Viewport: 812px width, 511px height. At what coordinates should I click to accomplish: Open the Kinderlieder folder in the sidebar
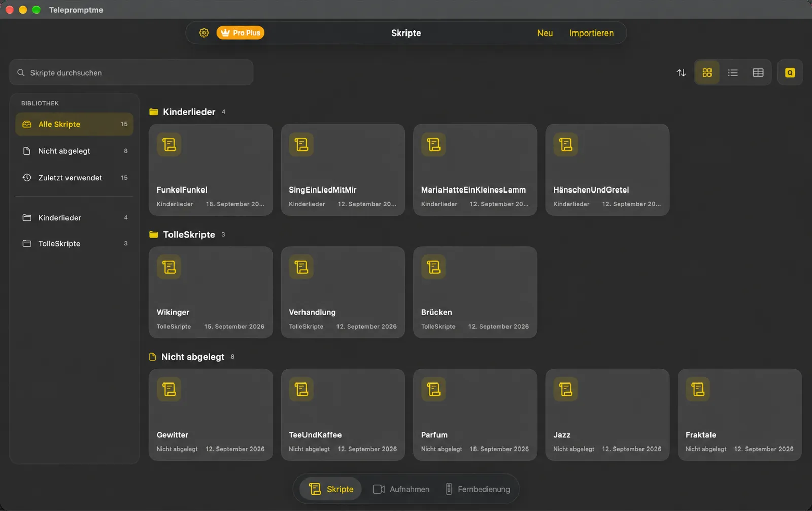pos(75,218)
